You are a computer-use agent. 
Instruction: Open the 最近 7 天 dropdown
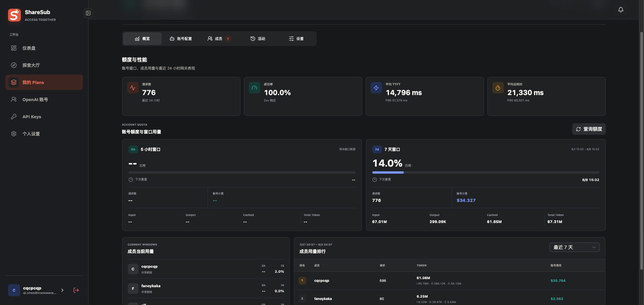point(575,247)
